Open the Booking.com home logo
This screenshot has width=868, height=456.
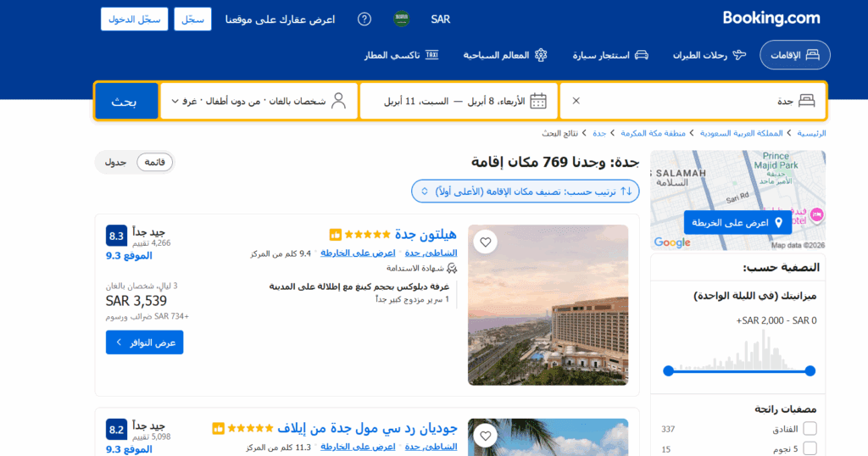[771, 19]
